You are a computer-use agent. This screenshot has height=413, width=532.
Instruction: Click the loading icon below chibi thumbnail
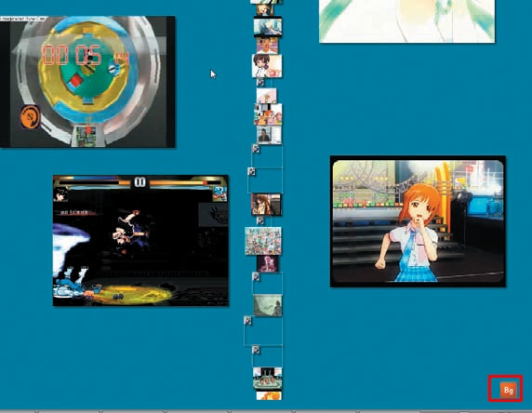coord(260,82)
